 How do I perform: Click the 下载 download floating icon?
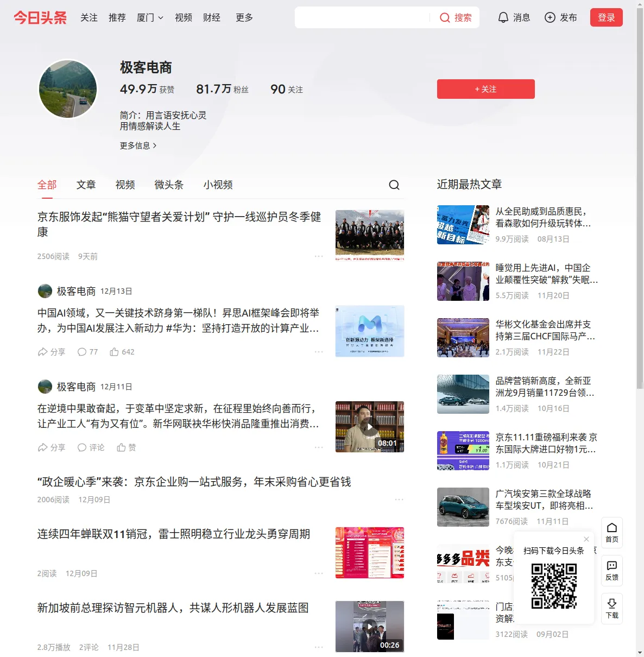(612, 609)
